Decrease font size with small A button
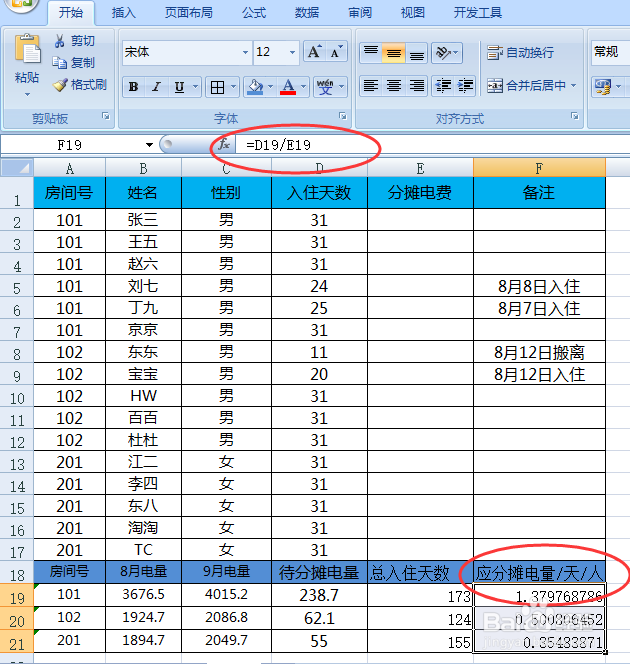This screenshot has height=664, width=630. (x=337, y=52)
